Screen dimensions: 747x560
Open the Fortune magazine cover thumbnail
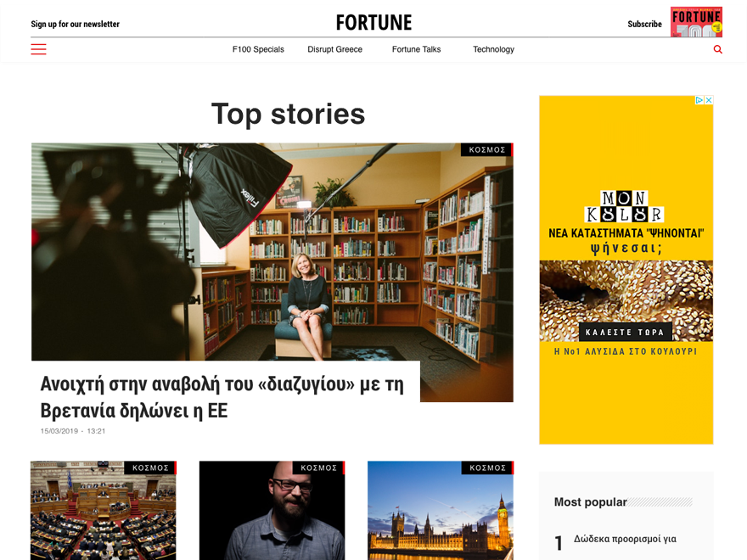(x=697, y=22)
